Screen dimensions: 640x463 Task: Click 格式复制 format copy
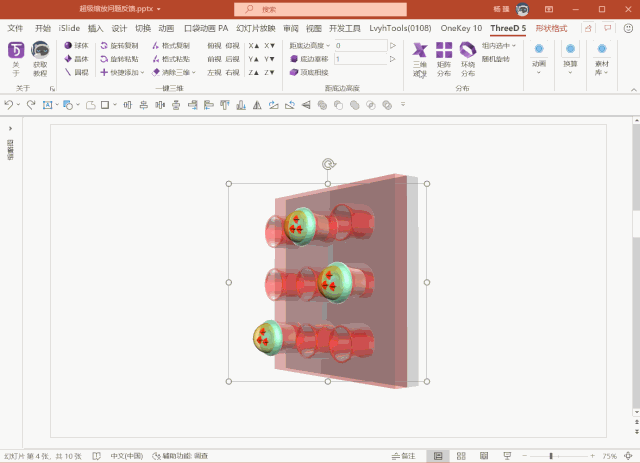[x=171, y=45]
